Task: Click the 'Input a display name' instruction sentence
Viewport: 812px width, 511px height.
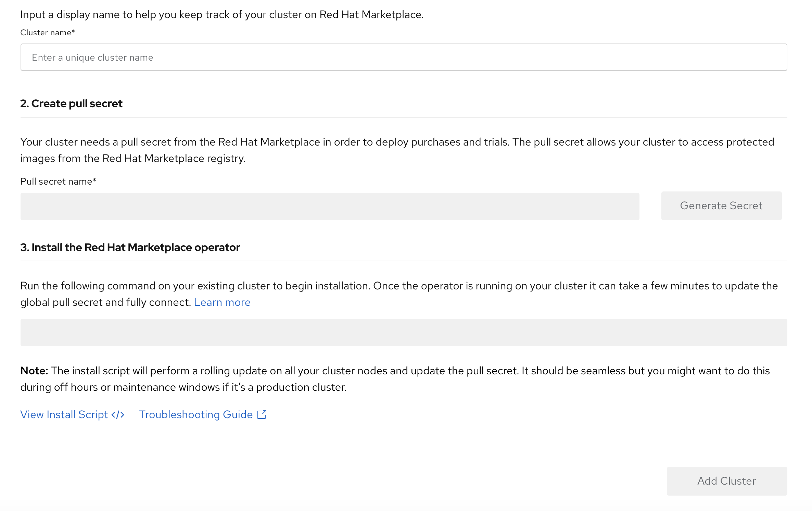Action: [222, 15]
